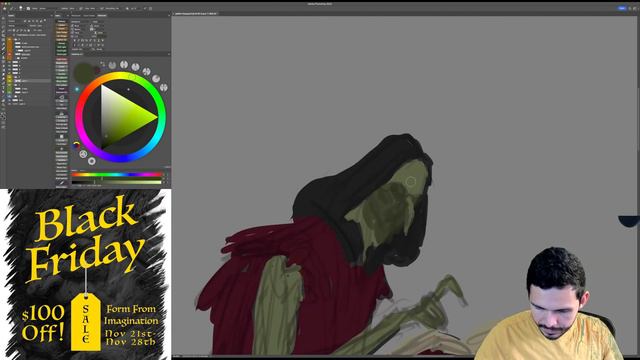Toggle layer filtering switch in Layers panel
This screenshot has width=640, height=360.
(45, 21)
